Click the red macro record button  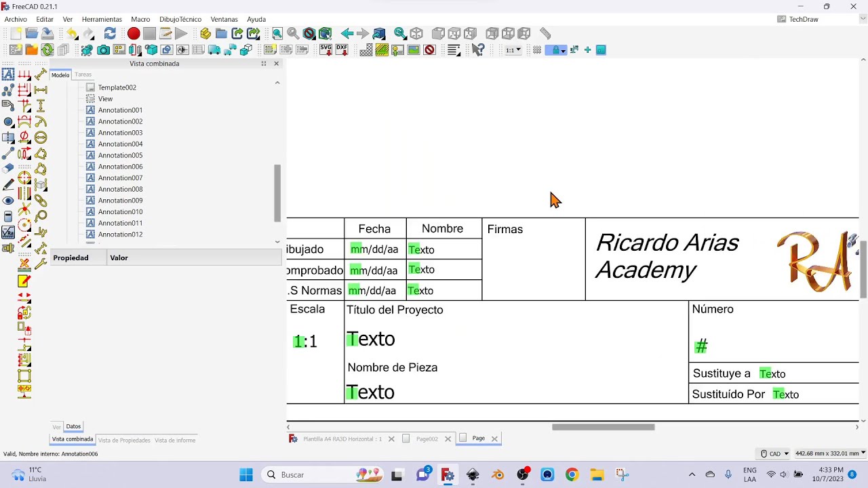(x=134, y=33)
